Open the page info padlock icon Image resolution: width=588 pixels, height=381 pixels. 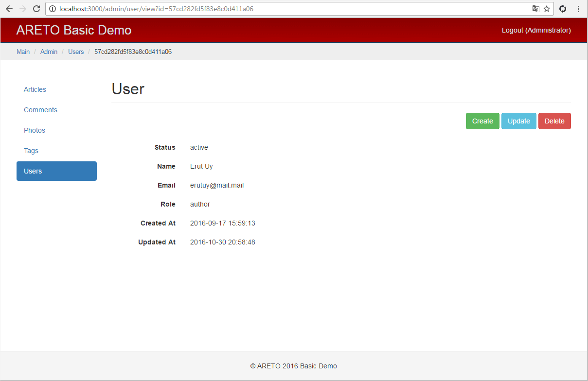coord(52,9)
